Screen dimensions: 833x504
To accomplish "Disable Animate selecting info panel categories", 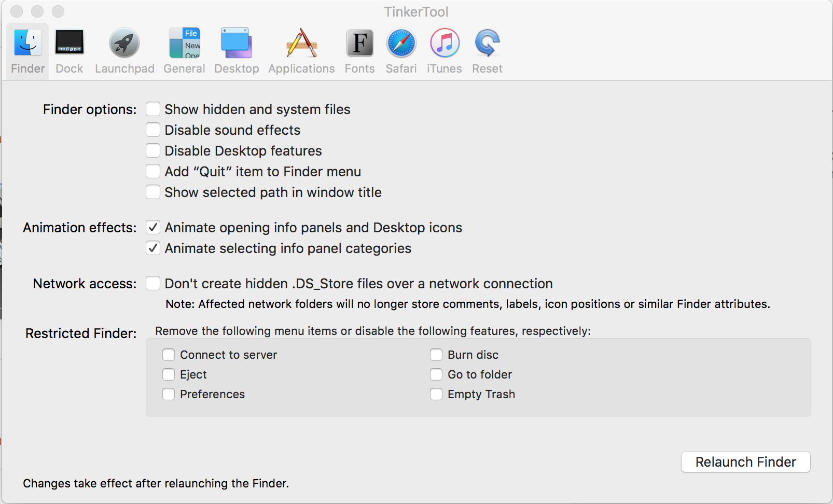I will [153, 248].
